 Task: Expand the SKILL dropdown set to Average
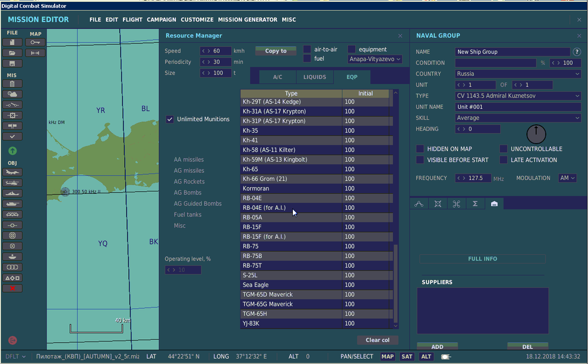coord(518,118)
